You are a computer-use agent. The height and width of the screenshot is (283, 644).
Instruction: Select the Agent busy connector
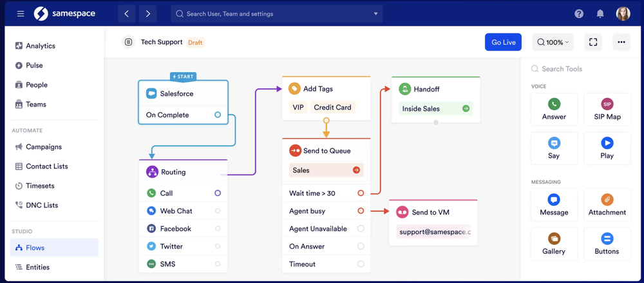[361, 211]
